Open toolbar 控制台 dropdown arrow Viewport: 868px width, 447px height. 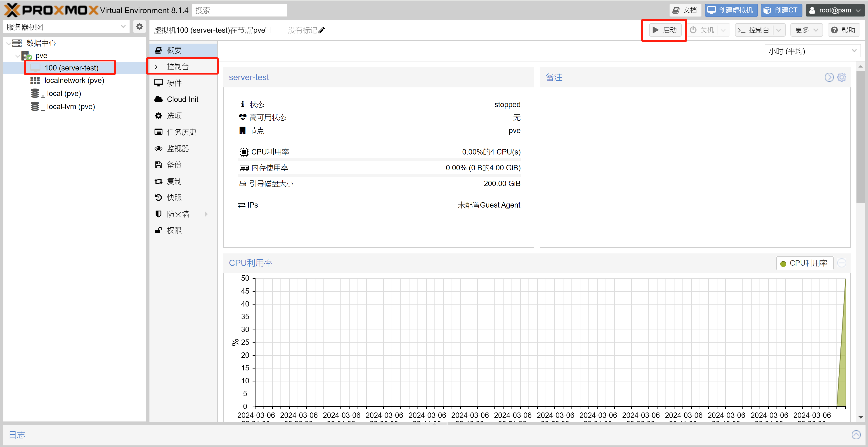(779, 30)
